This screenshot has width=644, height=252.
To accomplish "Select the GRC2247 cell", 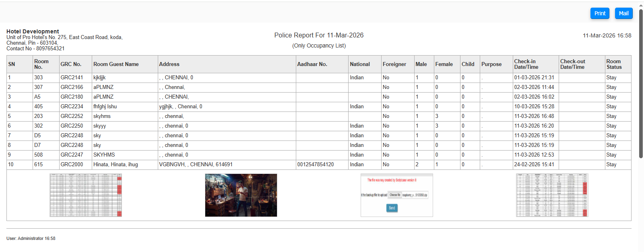I will (72, 155).
